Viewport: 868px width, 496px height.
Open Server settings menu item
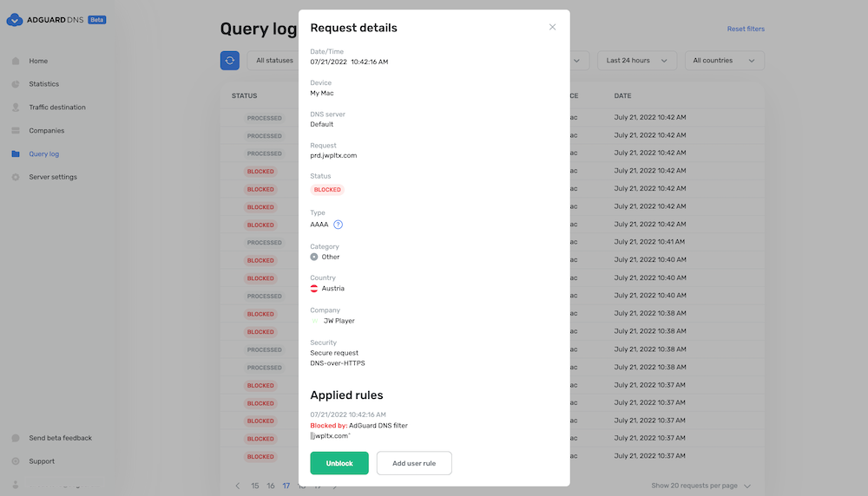tap(53, 177)
